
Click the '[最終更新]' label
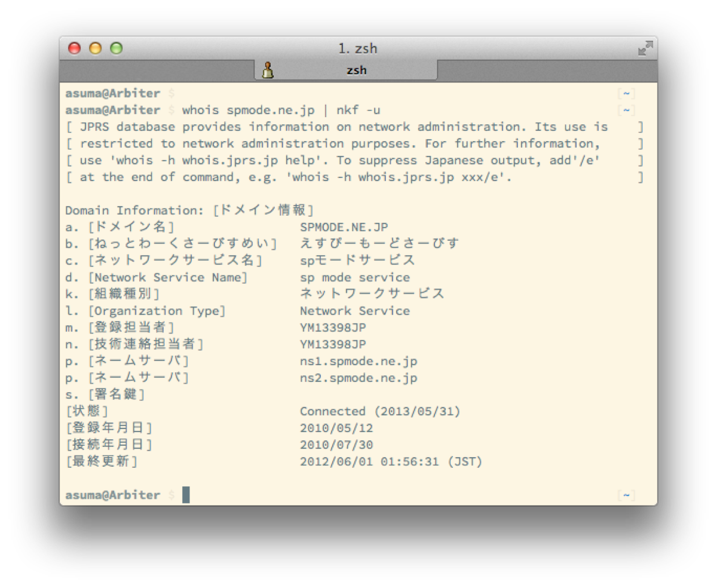pos(102,461)
